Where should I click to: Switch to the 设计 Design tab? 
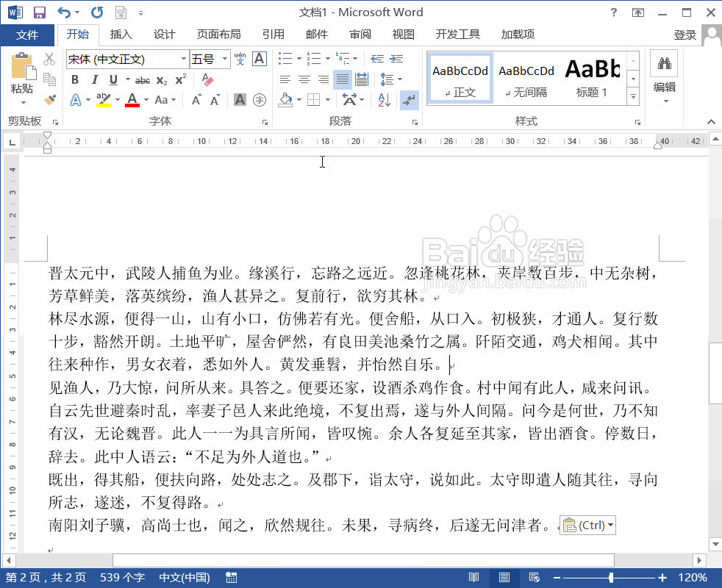coord(165,35)
